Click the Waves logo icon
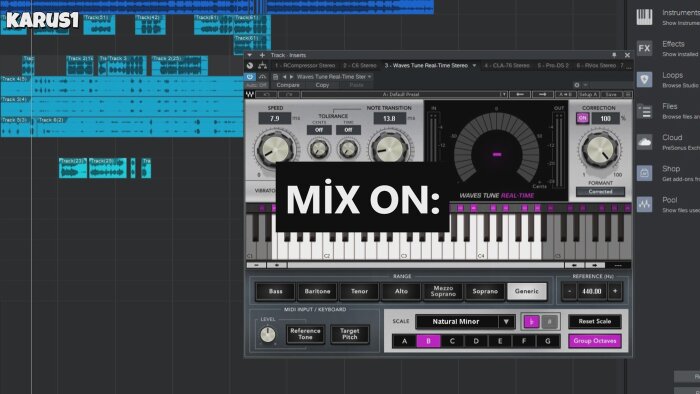 [250, 94]
